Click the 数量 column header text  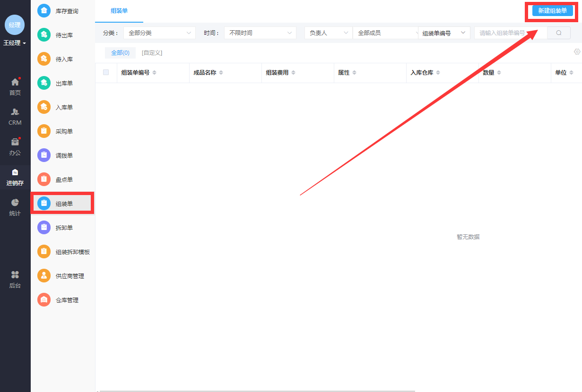pos(488,73)
